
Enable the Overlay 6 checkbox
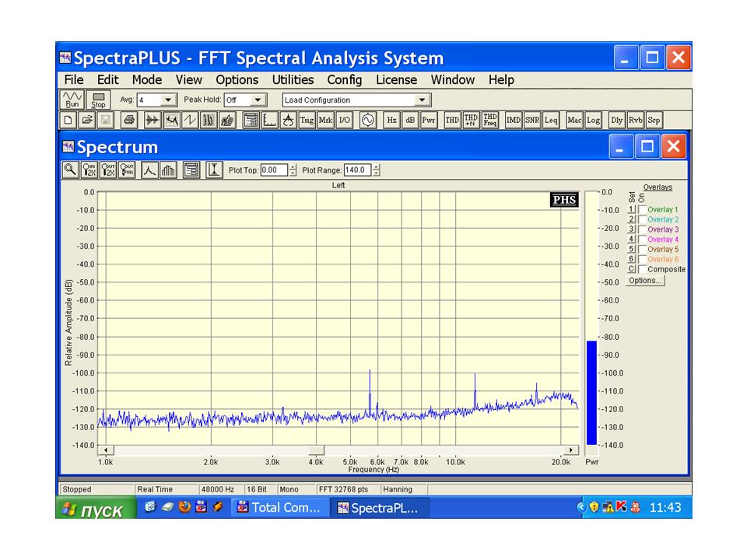coord(642,260)
